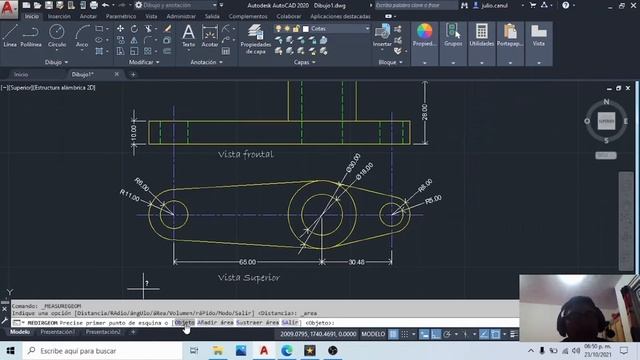Click the Hatch (Sombreado) tool
The height and width of the screenshot is (360, 640).
[x=99, y=51]
